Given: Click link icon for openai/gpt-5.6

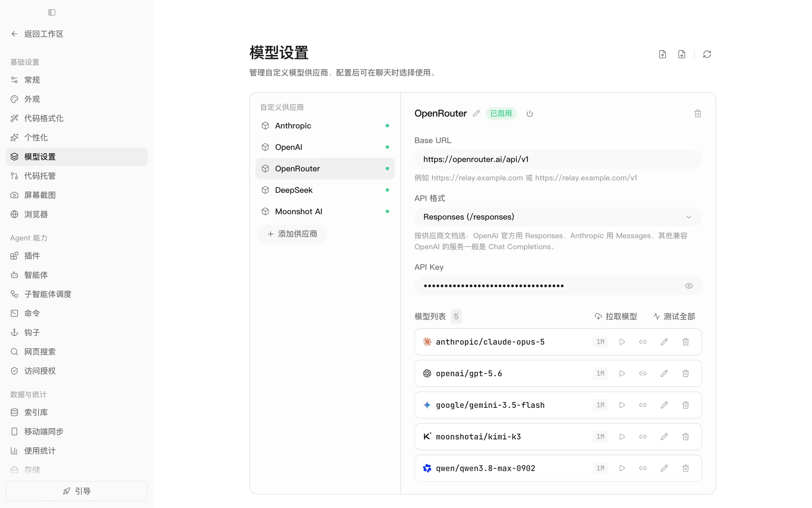Looking at the screenshot, I should [x=643, y=373].
